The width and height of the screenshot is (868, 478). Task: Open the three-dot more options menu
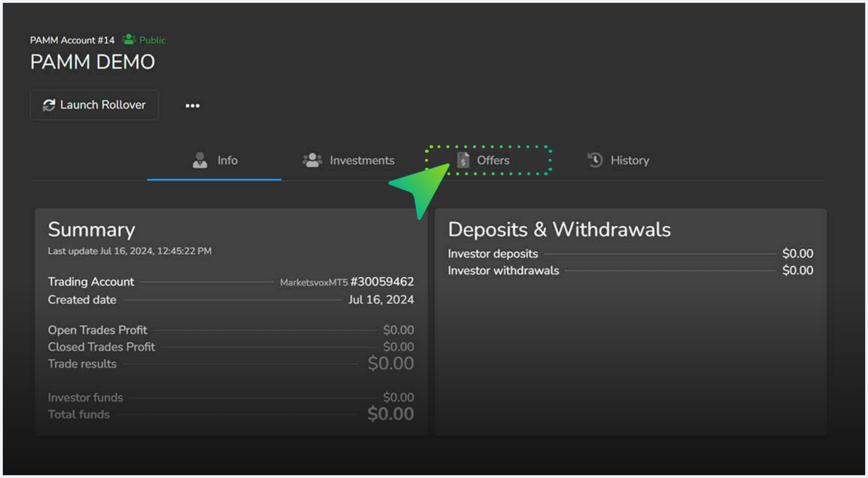[x=192, y=106]
